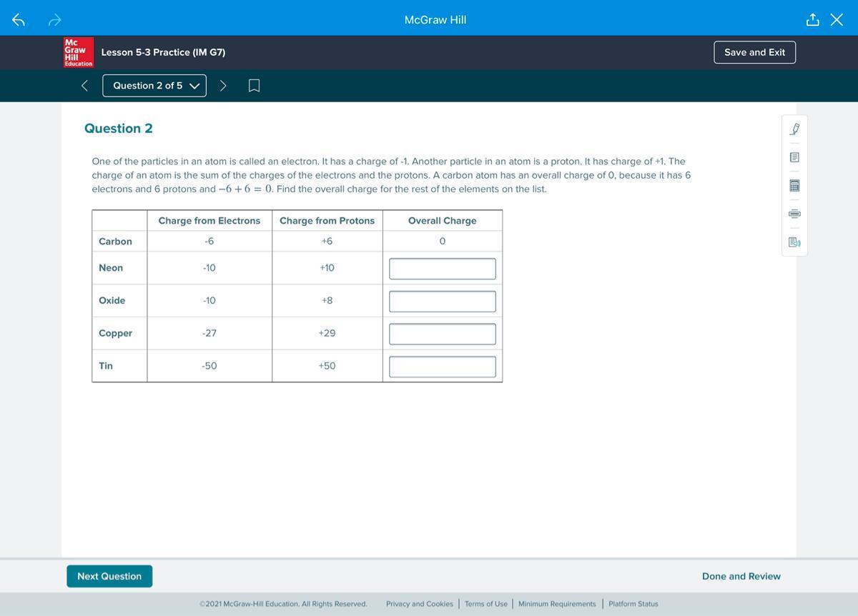
Task: Click the Carbon row label
Action: [115, 242]
